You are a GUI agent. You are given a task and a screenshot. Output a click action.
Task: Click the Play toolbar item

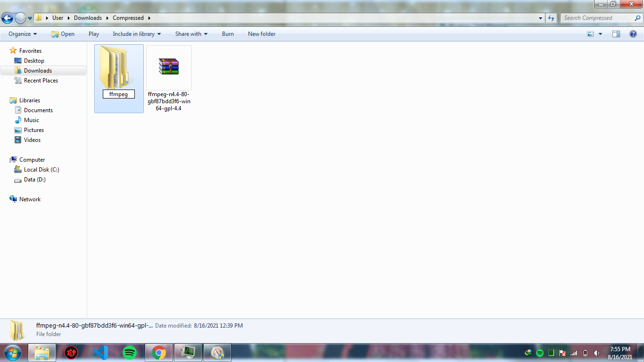(94, 34)
